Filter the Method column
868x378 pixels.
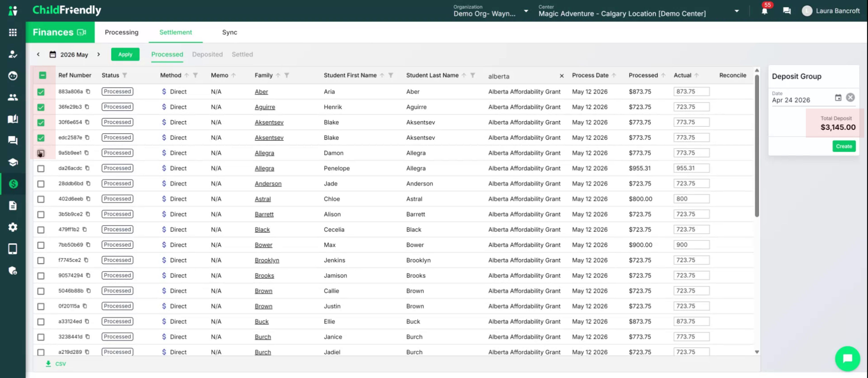tap(195, 75)
